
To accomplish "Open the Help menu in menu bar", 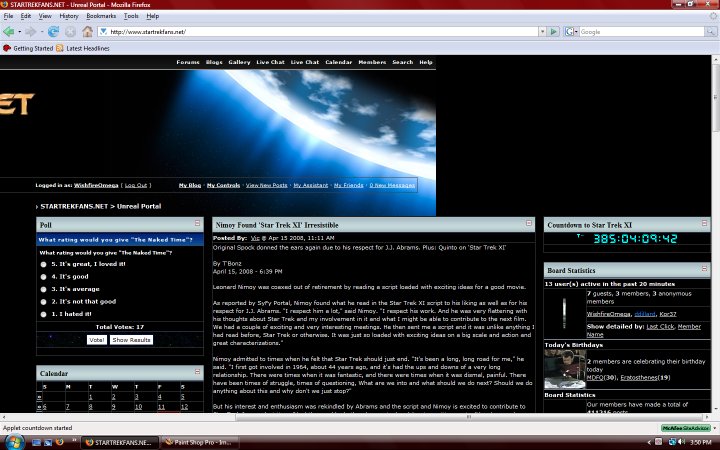I will [152, 16].
